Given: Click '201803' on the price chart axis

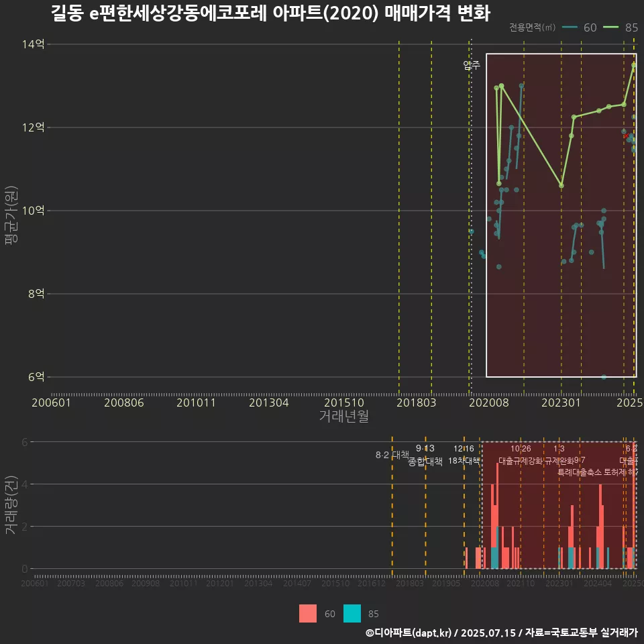Looking at the screenshot, I should 416,402.
